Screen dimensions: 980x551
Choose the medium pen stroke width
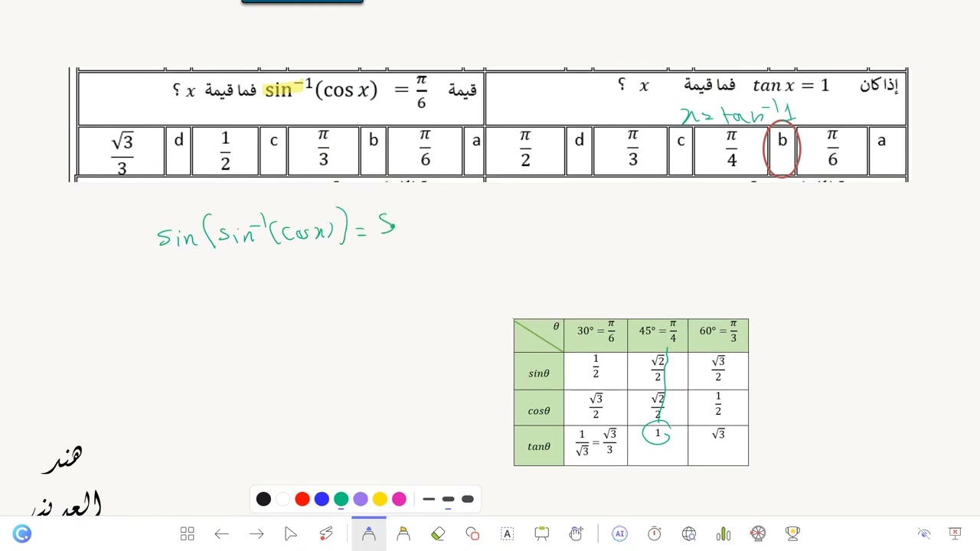coord(448,499)
